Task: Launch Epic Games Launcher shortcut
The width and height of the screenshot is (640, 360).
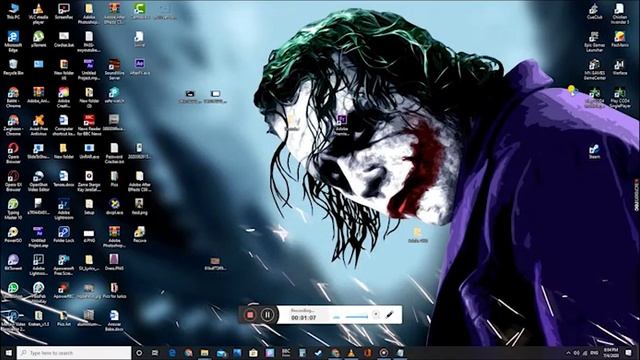Action: coord(594,41)
